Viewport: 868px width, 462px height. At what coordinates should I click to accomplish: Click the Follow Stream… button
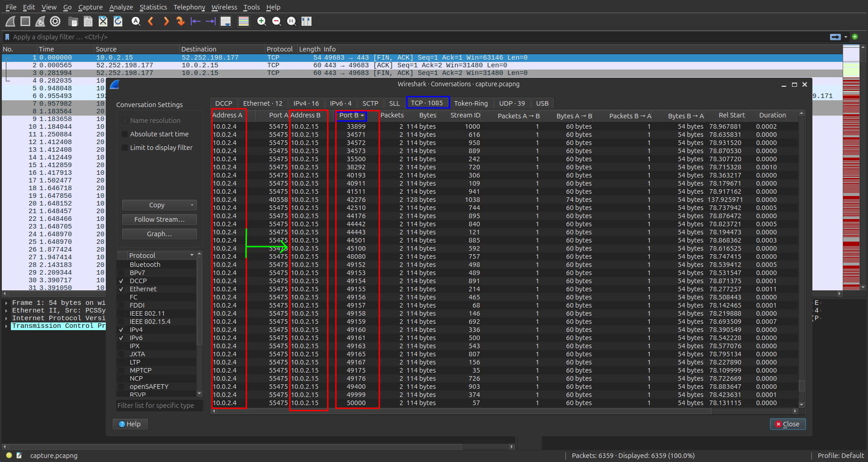pyautogui.click(x=159, y=219)
